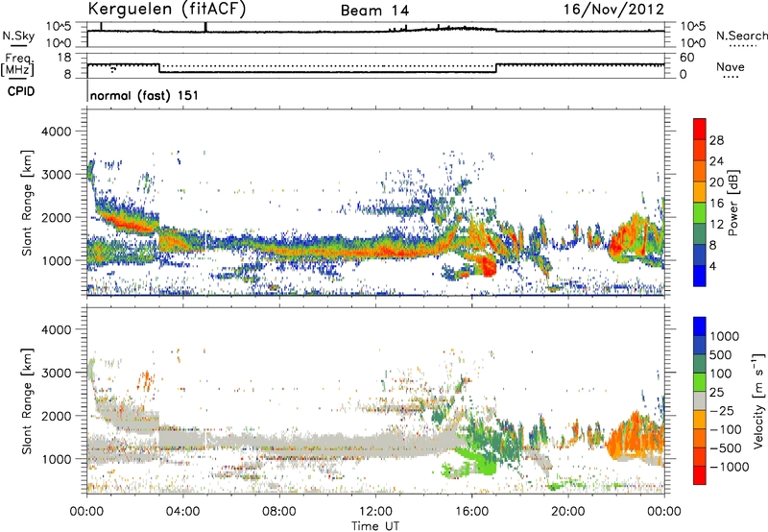Click the N.Sky legend label

pyautogui.click(x=18, y=36)
